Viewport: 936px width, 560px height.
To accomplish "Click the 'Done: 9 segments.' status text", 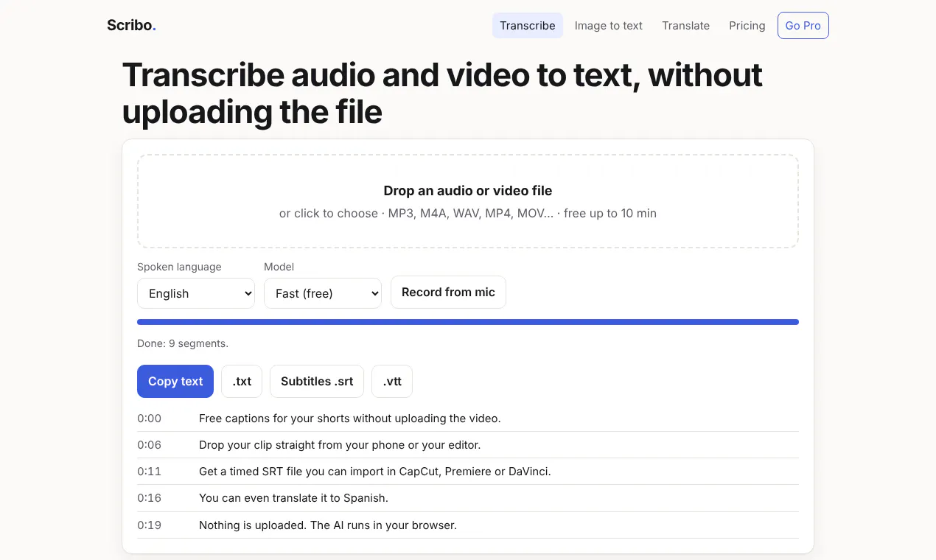I will (x=183, y=343).
